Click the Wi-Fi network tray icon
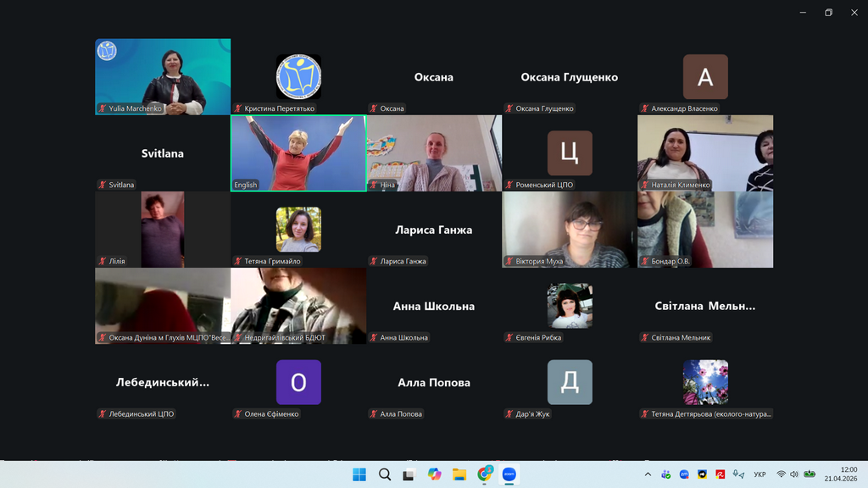The height and width of the screenshot is (488, 868). (781, 474)
